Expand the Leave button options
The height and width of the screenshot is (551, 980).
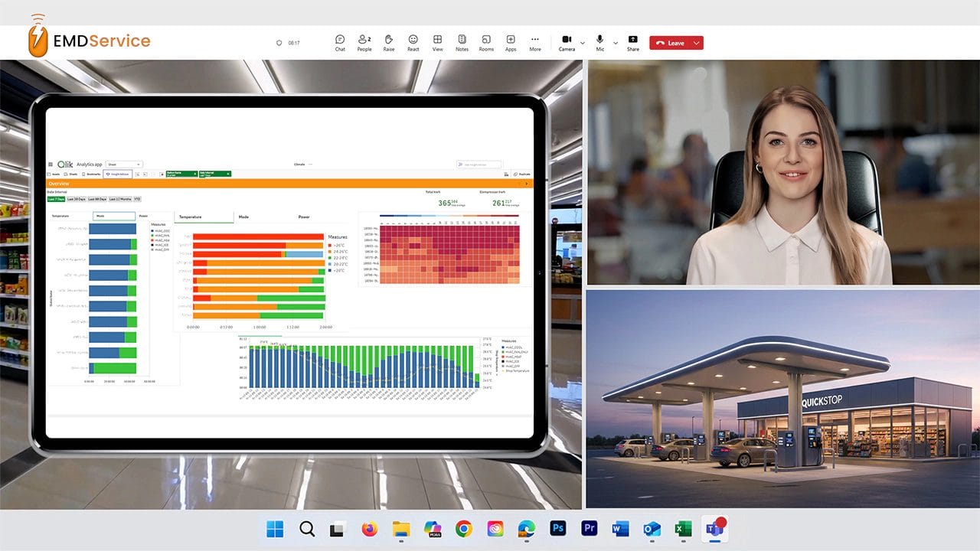[695, 43]
